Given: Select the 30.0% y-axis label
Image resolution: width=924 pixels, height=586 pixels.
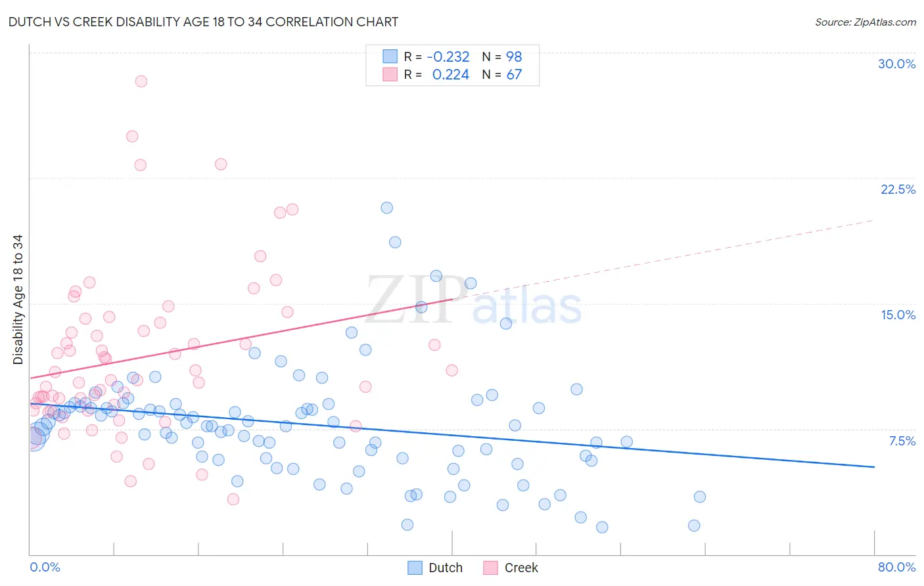Looking at the screenshot, I should click(896, 64).
